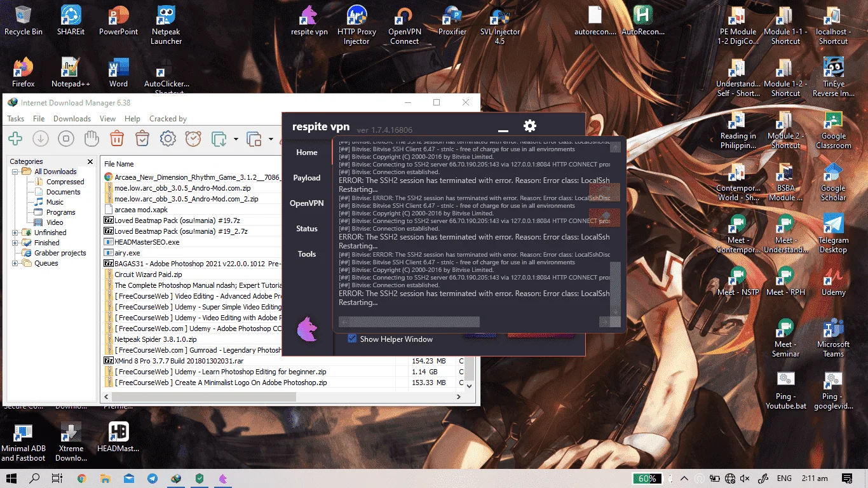
Task: Open Microsoft Teams desktop icon
Action: (833, 338)
